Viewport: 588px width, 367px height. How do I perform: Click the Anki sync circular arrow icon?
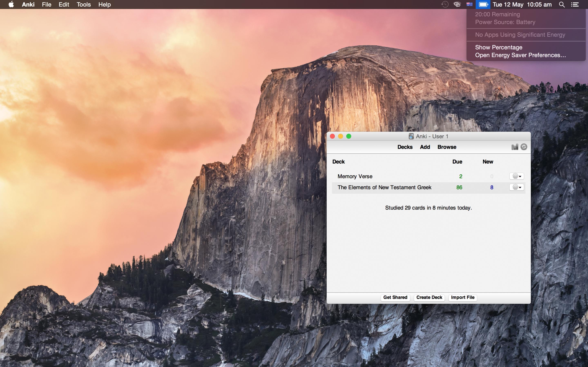point(524,147)
